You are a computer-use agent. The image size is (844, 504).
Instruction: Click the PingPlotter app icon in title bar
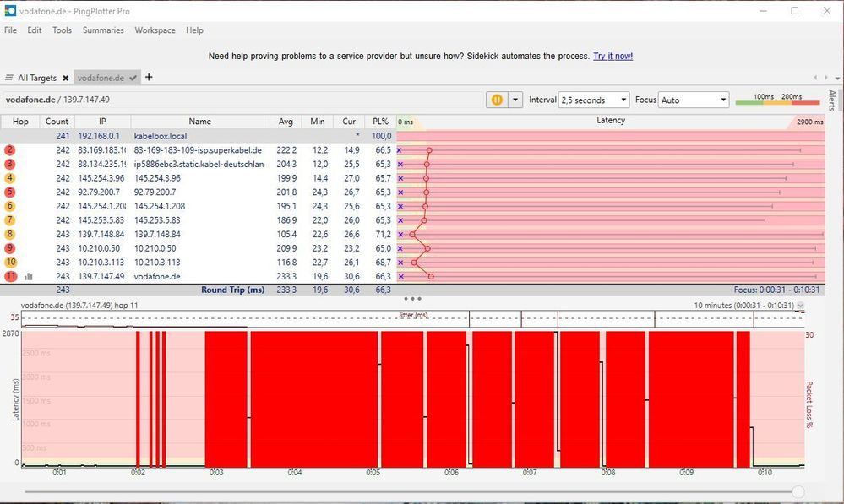pos(10,11)
